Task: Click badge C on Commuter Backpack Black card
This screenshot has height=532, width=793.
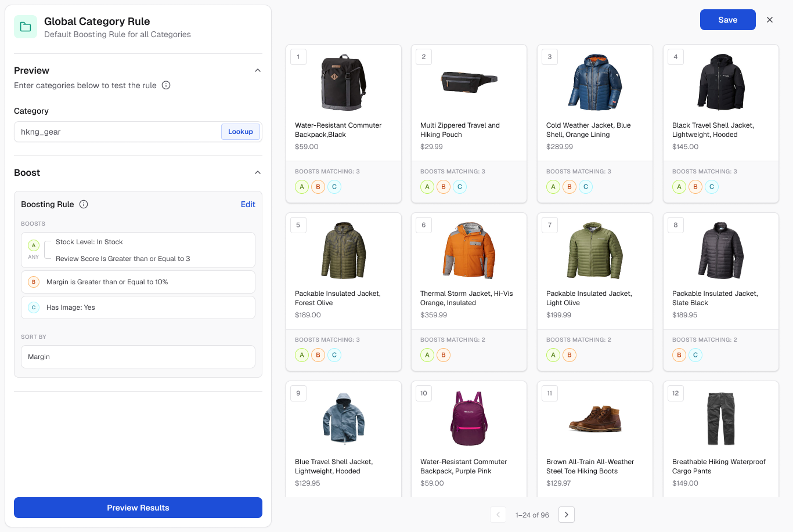Action: pos(334,187)
